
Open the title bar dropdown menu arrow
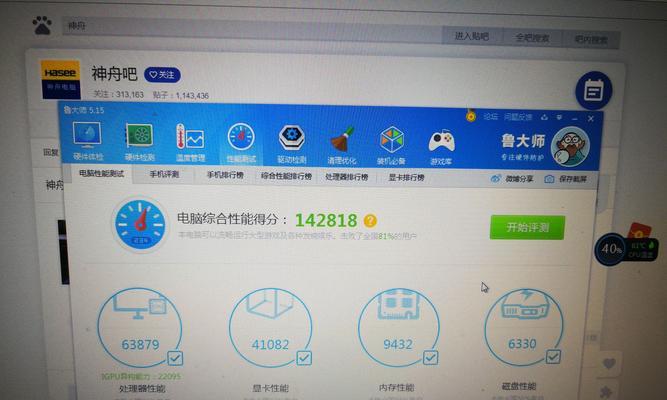559,118
